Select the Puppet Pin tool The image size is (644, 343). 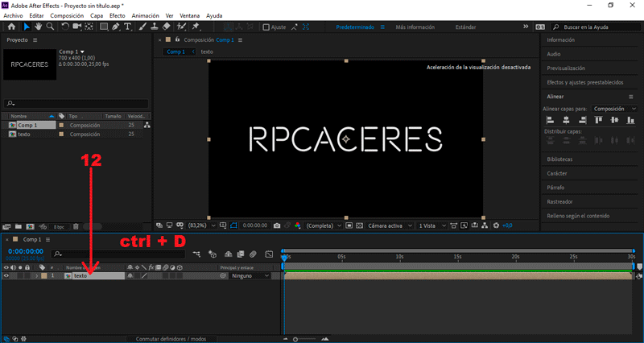click(196, 27)
